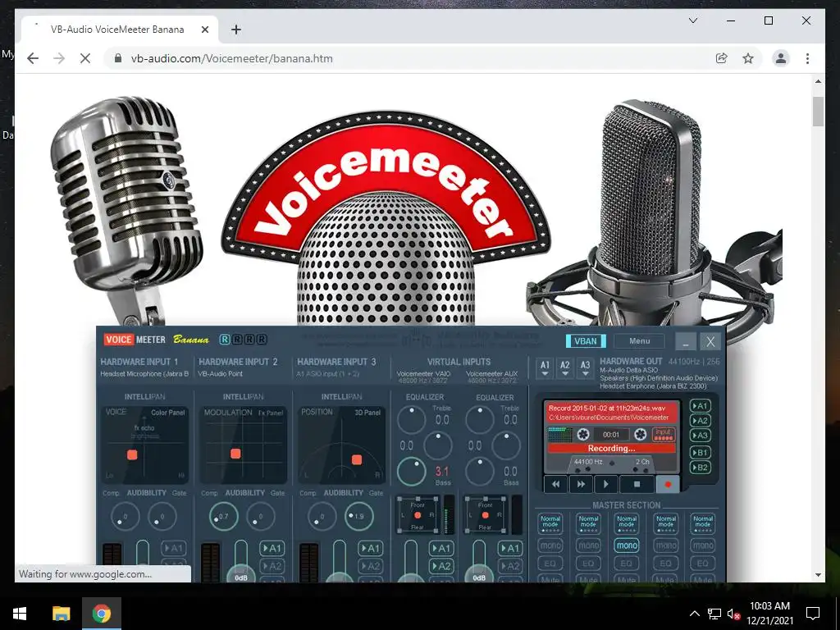
Task: Click the recorder play button
Action: [x=606, y=484]
